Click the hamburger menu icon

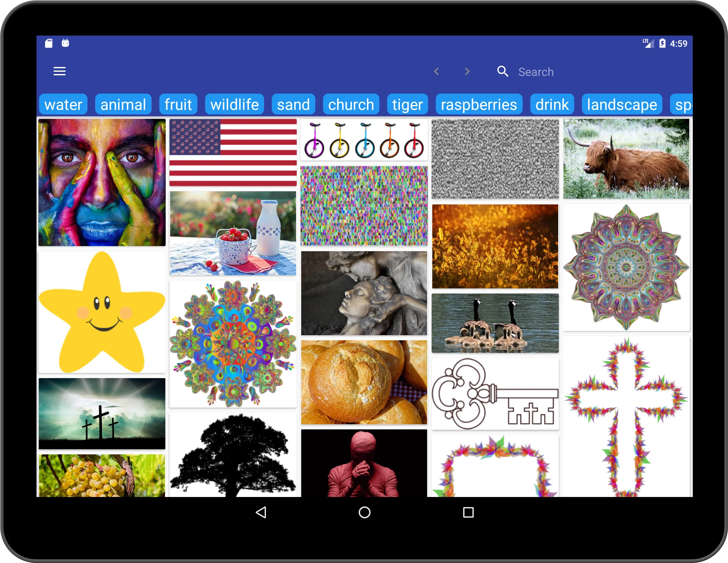[59, 71]
